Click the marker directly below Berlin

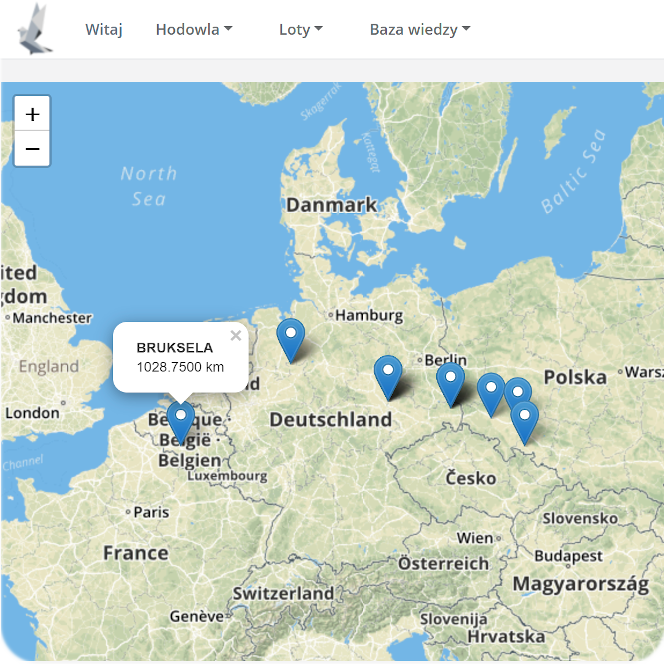point(451,382)
